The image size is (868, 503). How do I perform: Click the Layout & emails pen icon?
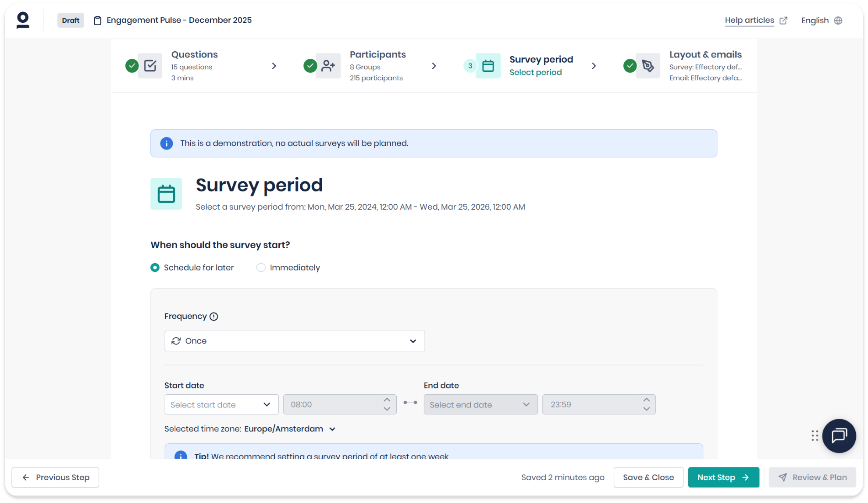pyautogui.click(x=648, y=66)
